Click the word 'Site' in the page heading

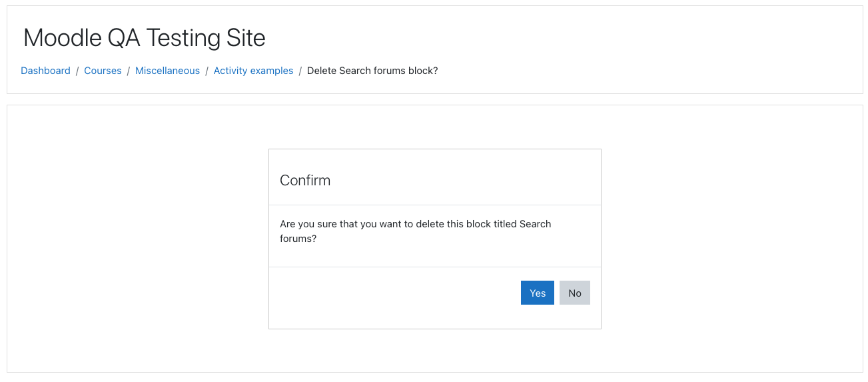(x=245, y=38)
